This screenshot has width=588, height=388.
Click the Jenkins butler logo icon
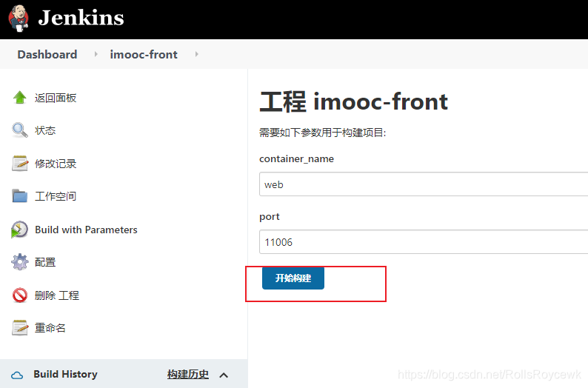click(19, 19)
